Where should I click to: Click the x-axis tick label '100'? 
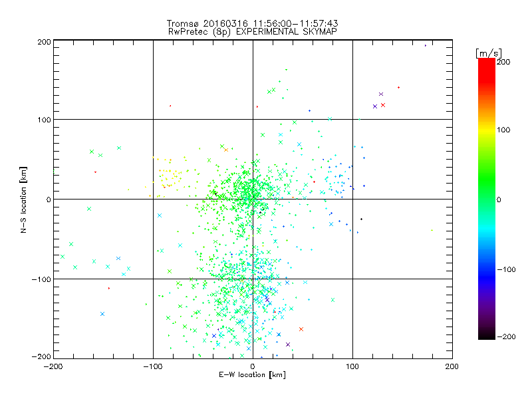pos(352,366)
